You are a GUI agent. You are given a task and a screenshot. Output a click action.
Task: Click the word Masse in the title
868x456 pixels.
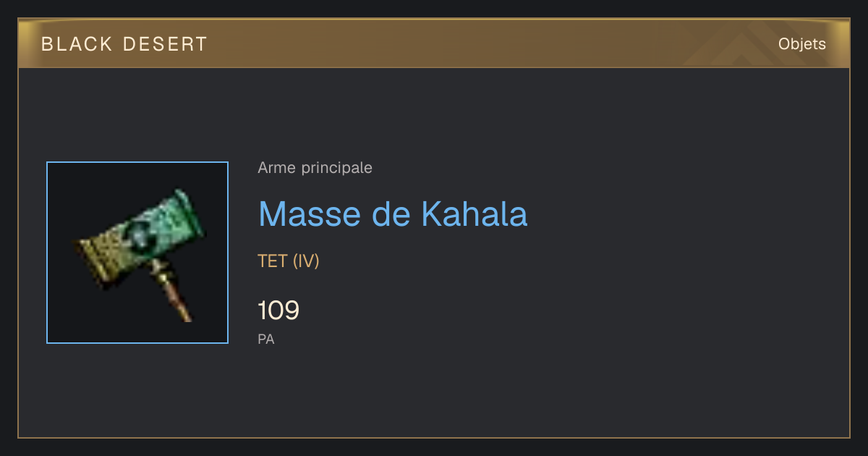[310, 214]
